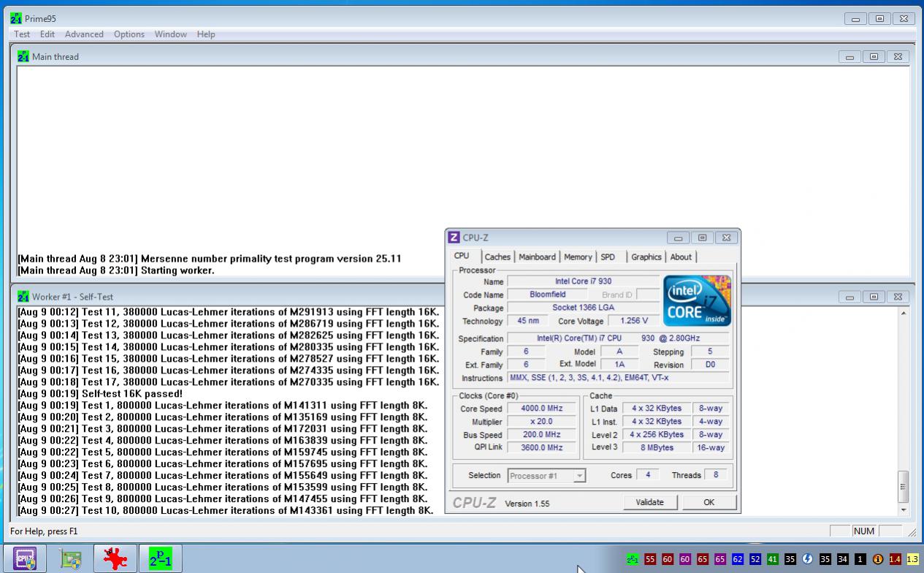Click the purple 65 tray icon

[720, 559]
